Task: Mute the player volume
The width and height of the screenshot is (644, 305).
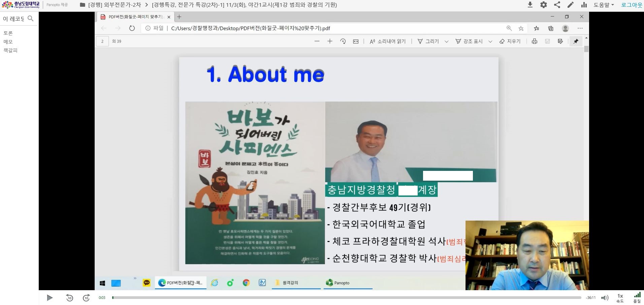Action: point(605,298)
